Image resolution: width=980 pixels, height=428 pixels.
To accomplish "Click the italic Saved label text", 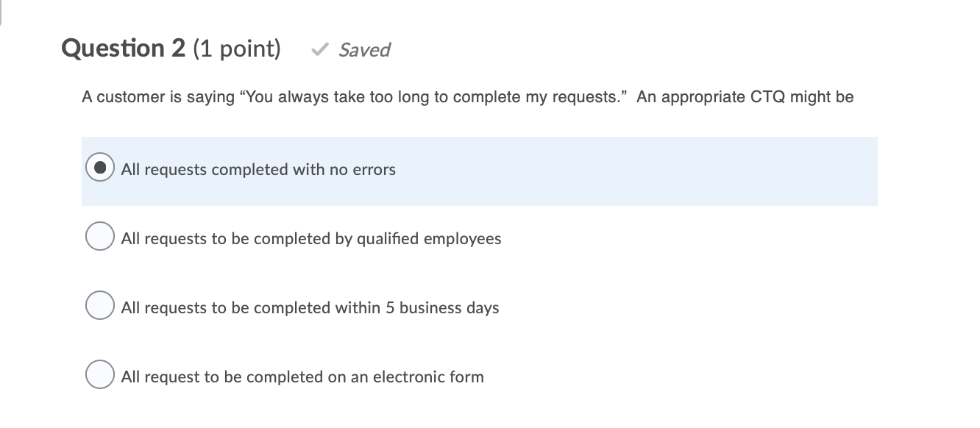I will click(x=364, y=50).
